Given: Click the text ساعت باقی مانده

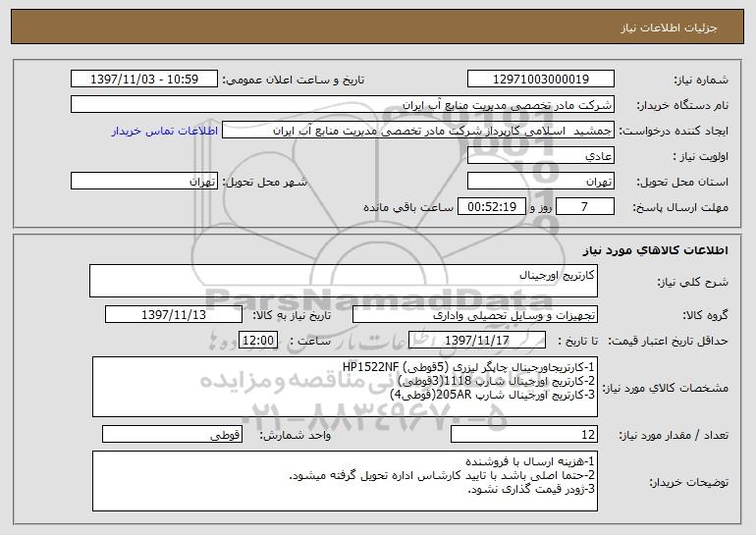Looking at the screenshot, I should (x=407, y=207).
